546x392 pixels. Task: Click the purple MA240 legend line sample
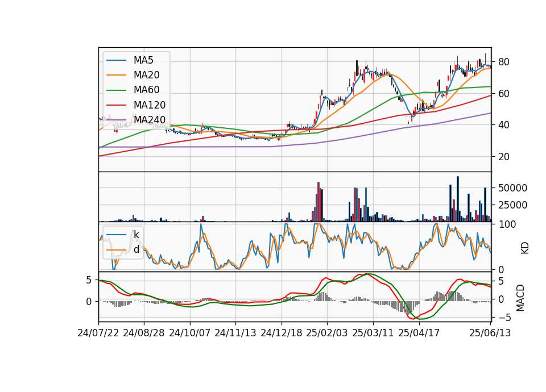click(x=116, y=120)
